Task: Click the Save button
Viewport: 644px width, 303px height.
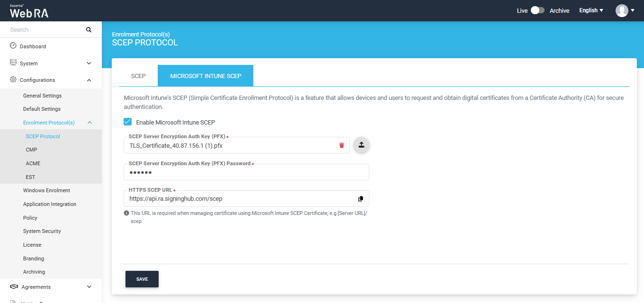Action: 142,279
